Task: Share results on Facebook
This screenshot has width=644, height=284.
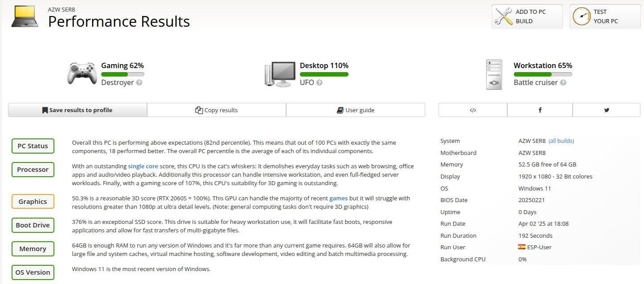Action: pyautogui.click(x=540, y=110)
